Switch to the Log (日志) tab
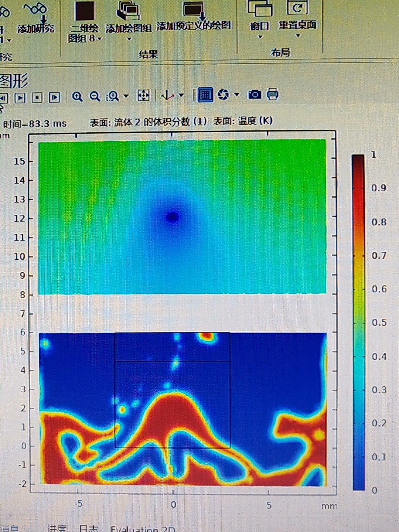 pos(89,528)
